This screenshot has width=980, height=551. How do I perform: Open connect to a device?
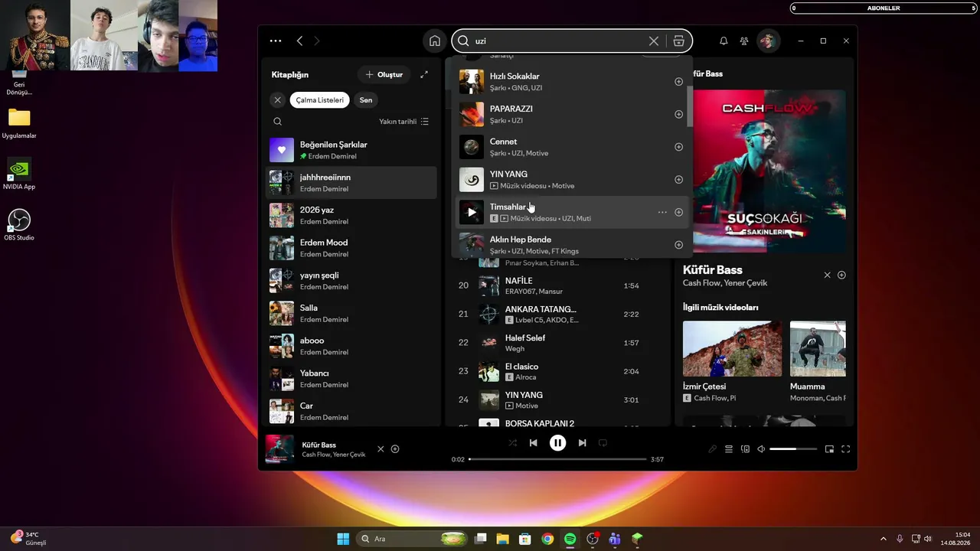[745, 449]
